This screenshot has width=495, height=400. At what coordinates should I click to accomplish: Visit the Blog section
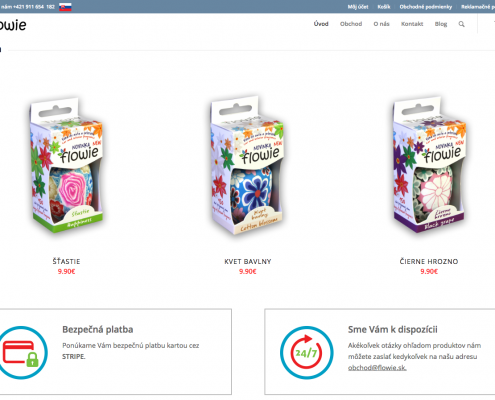click(441, 24)
